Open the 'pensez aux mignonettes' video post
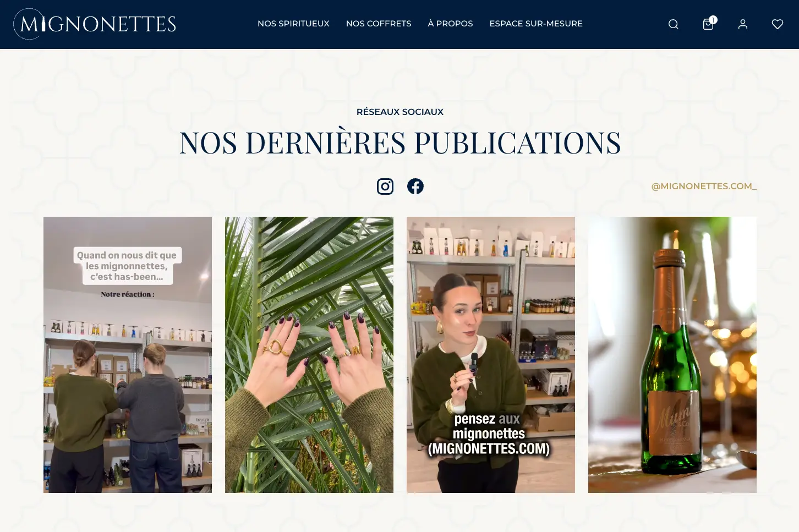The width and height of the screenshot is (799, 532). 491,355
